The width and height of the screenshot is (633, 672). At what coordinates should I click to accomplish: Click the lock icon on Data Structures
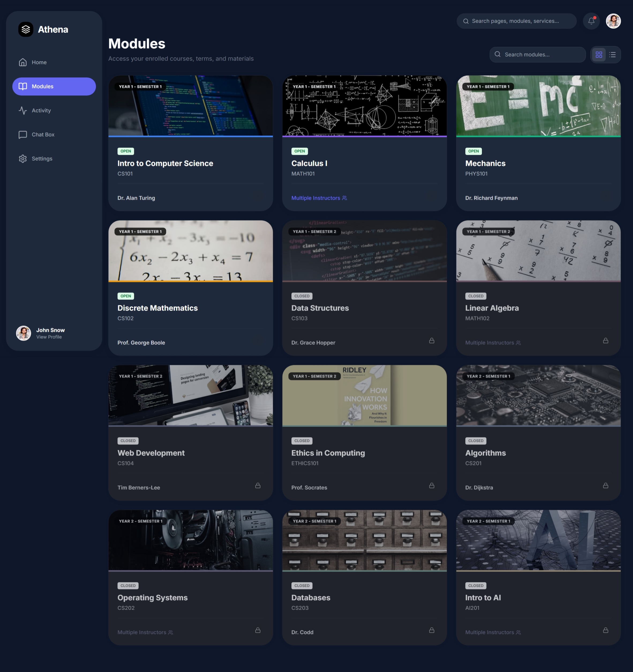[432, 341]
